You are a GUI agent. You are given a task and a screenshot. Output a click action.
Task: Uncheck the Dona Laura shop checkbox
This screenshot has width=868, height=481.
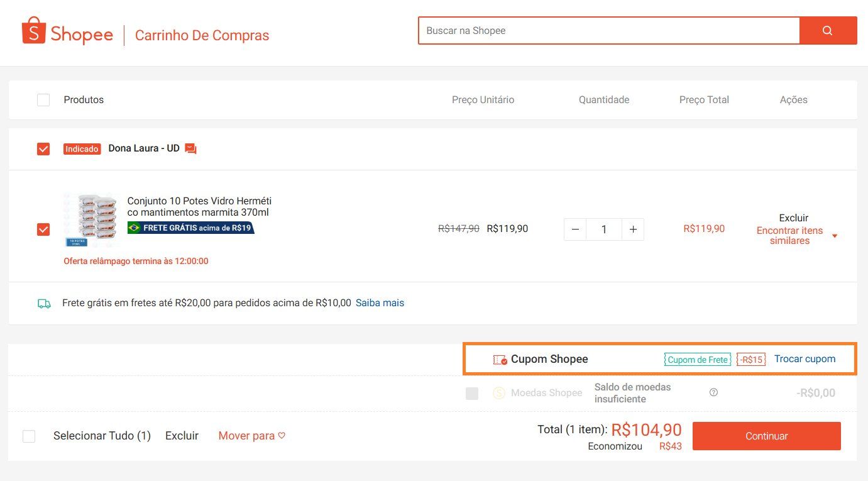tap(43, 149)
